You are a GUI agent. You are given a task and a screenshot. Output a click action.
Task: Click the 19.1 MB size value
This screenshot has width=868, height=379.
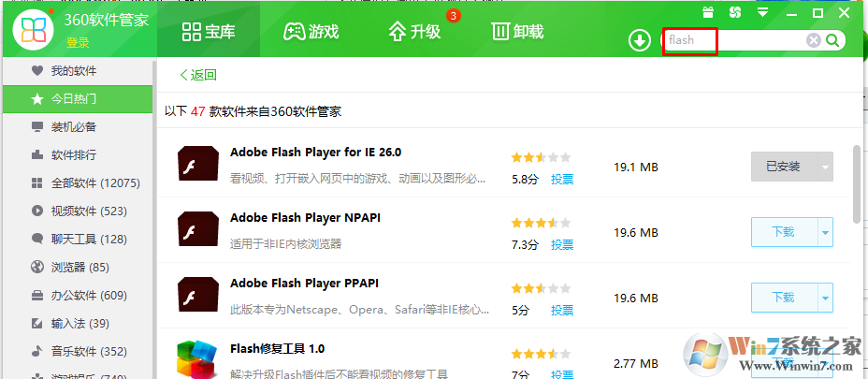pyautogui.click(x=636, y=167)
